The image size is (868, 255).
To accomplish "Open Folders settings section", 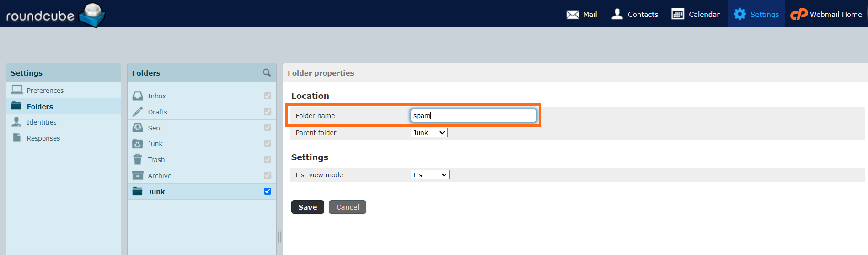I will click(64, 106).
